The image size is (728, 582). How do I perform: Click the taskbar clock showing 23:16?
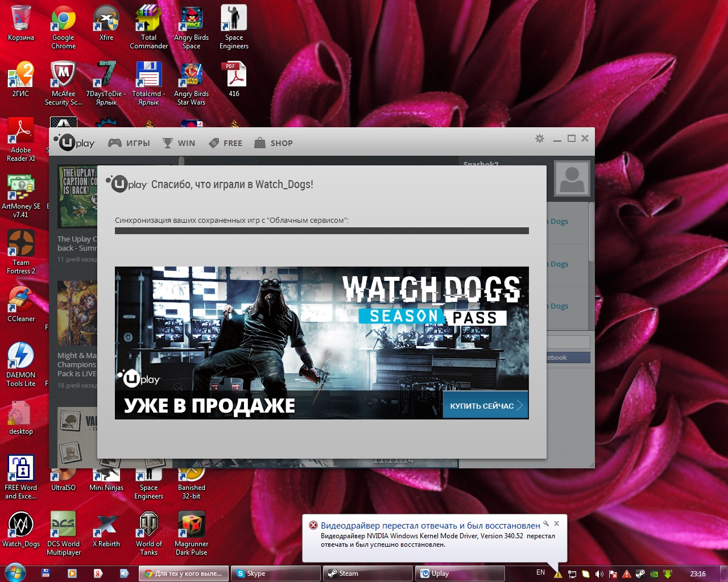[x=698, y=574]
